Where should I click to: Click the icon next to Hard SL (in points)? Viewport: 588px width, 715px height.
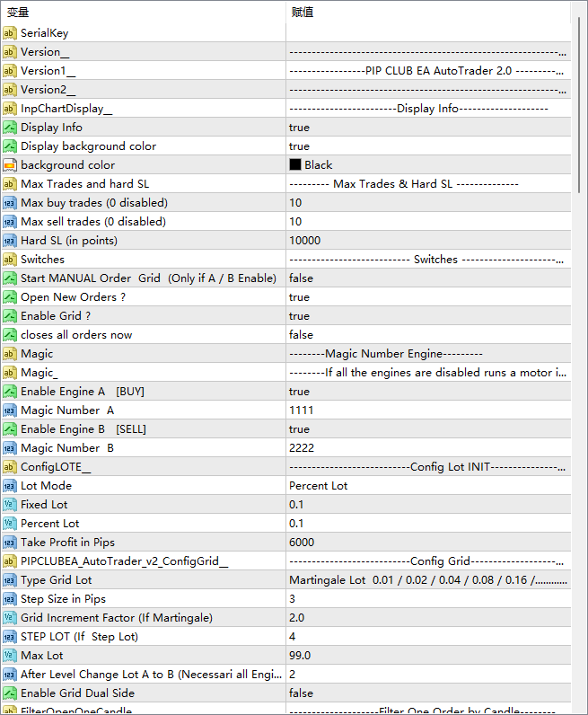(10, 241)
